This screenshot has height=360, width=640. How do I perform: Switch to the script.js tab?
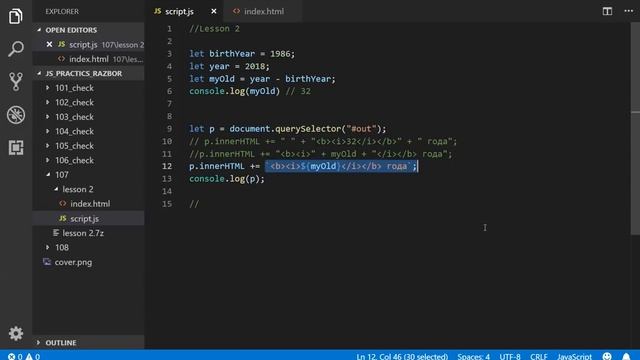(x=179, y=11)
